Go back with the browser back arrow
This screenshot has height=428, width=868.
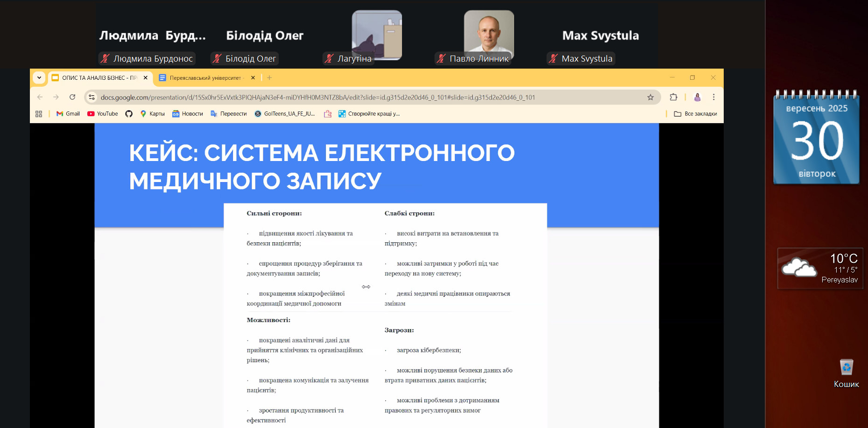click(40, 97)
